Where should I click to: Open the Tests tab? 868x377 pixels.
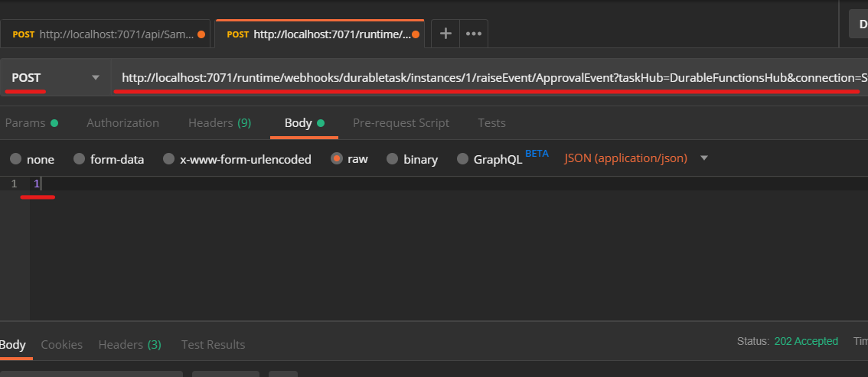[x=491, y=122]
